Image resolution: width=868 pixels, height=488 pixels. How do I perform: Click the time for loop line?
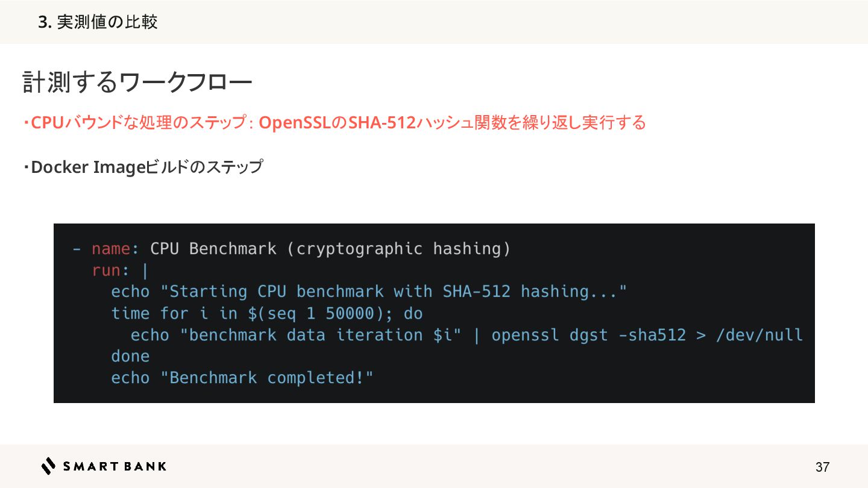[x=267, y=313]
